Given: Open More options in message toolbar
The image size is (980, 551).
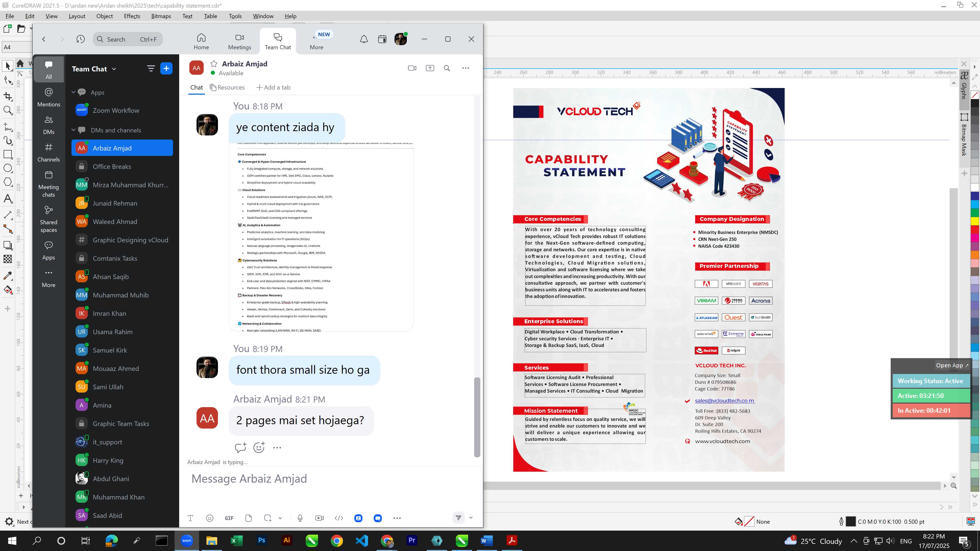Looking at the screenshot, I should pyautogui.click(x=397, y=518).
